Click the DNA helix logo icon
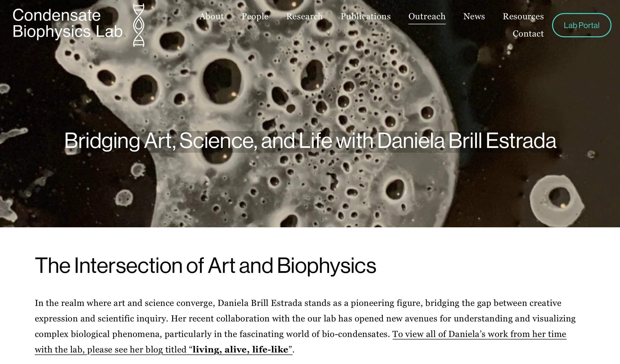 [x=139, y=25]
